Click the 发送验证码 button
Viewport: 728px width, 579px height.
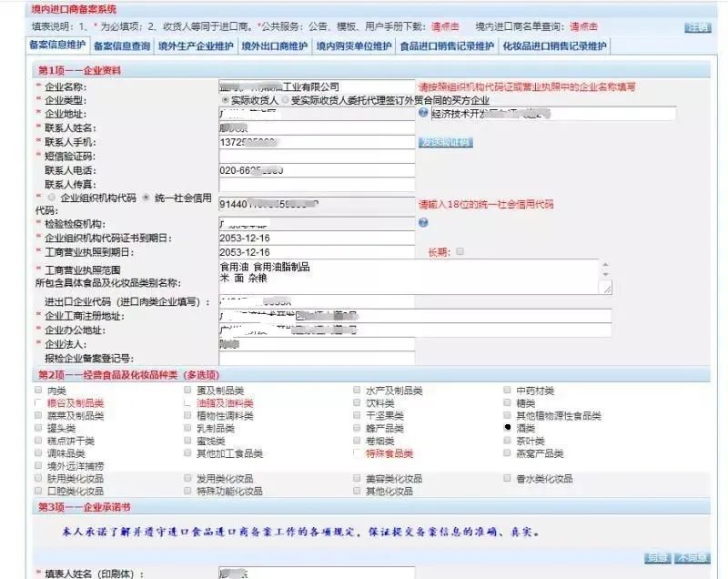tap(446, 143)
